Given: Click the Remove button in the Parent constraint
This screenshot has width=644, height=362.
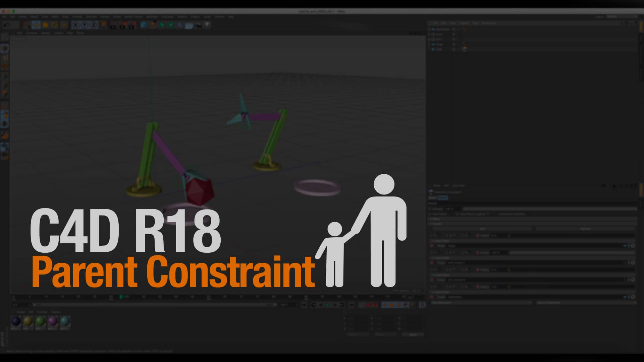Looking at the screenshot, I should (585, 229).
